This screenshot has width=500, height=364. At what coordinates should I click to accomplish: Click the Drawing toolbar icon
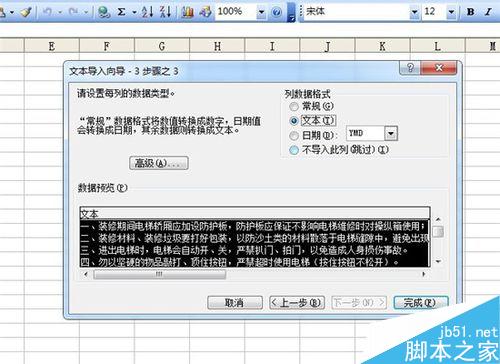[x=205, y=12]
